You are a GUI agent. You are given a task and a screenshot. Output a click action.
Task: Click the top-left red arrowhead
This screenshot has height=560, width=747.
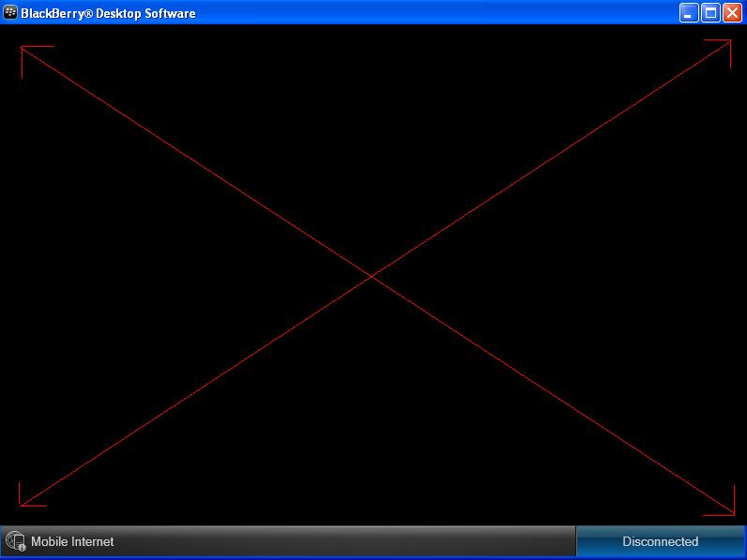(x=24, y=49)
